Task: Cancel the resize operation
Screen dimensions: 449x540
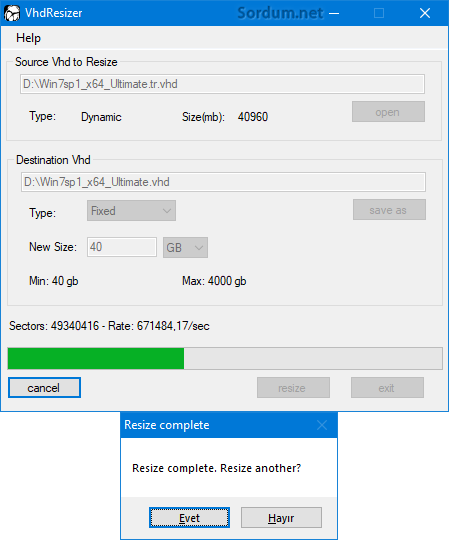Action: pyautogui.click(x=44, y=388)
